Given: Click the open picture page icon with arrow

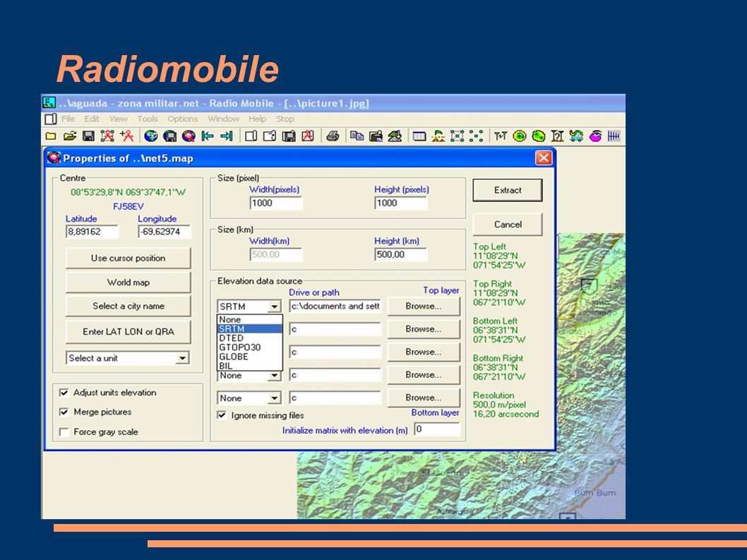Looking at the screenshot, I should coord(270,136).
